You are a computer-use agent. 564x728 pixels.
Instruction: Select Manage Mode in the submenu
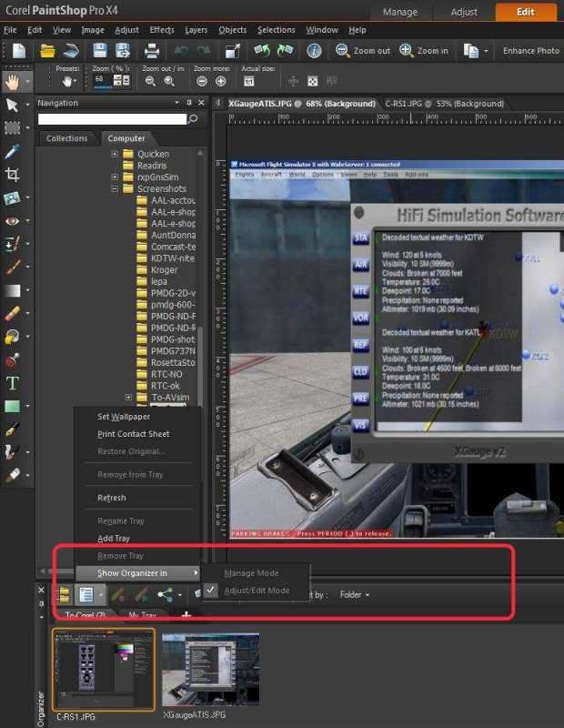pos(251,573)
